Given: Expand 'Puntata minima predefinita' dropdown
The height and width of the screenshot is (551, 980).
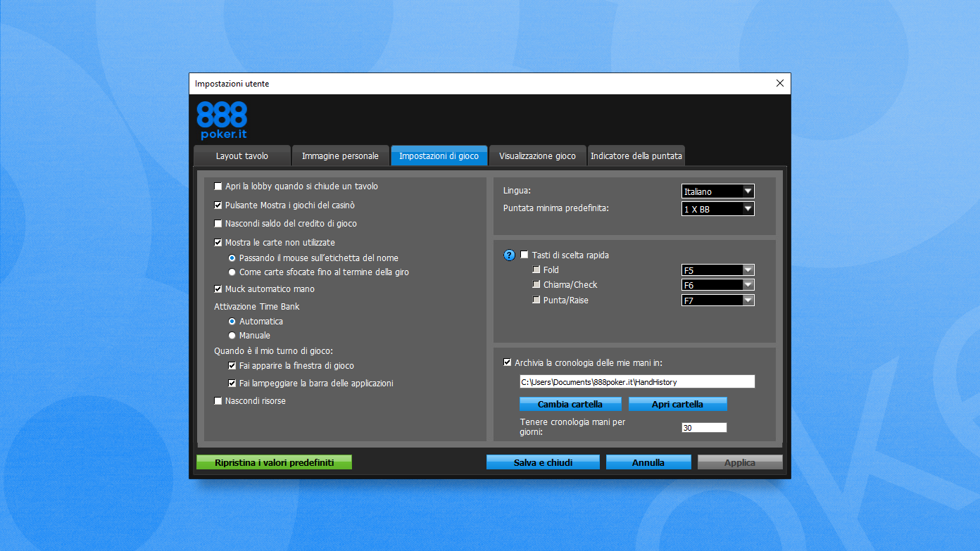Looking at the screenshot, I should (717, 209).
